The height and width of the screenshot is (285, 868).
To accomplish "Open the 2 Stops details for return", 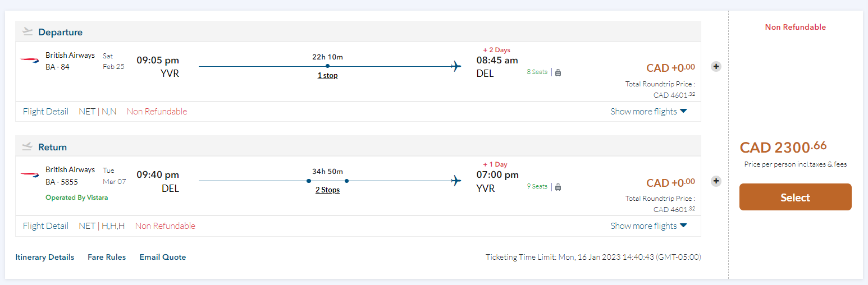I will pos(327,190).
